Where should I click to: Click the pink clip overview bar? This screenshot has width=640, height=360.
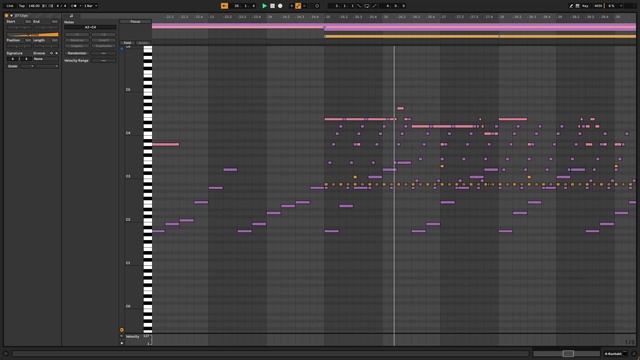tap(394, 27)
